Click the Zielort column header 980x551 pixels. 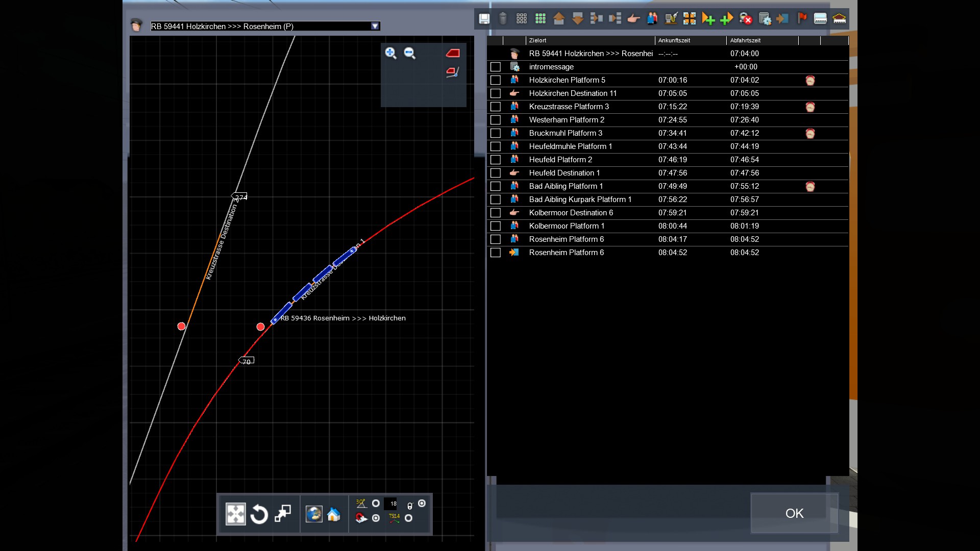(x=537, y=40)
